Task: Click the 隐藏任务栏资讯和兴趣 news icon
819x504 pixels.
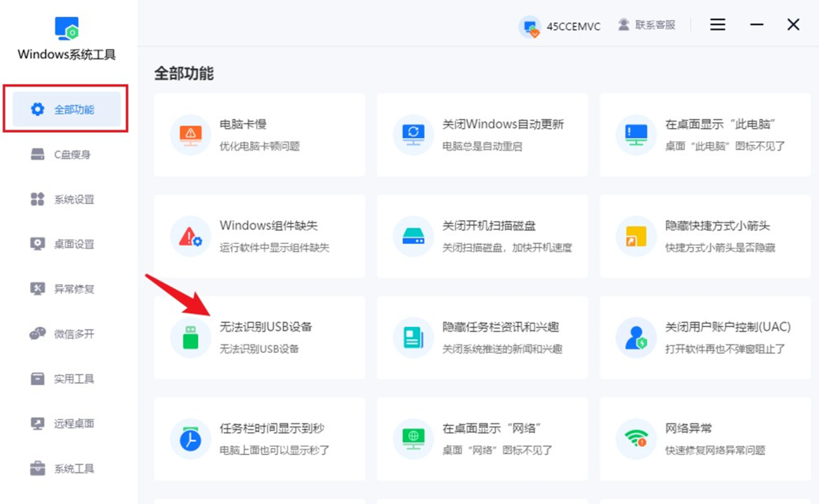Action: click(x=413, y=338)
